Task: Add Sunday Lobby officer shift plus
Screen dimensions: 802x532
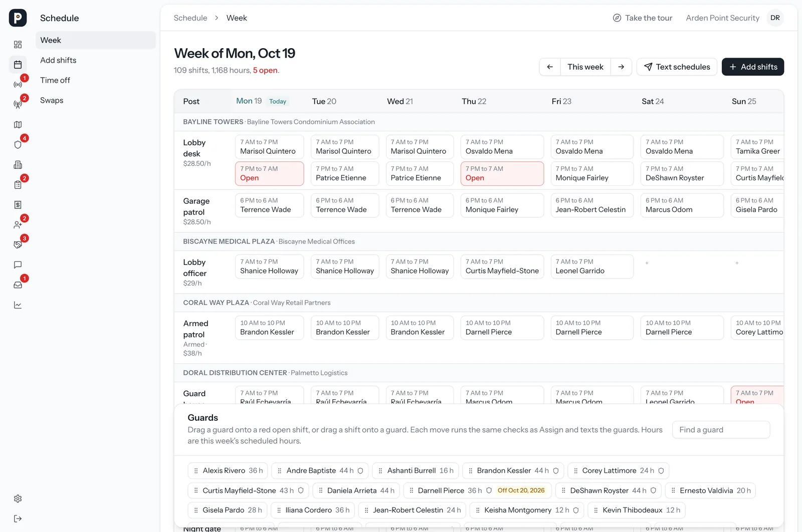Action: [737, 263]
